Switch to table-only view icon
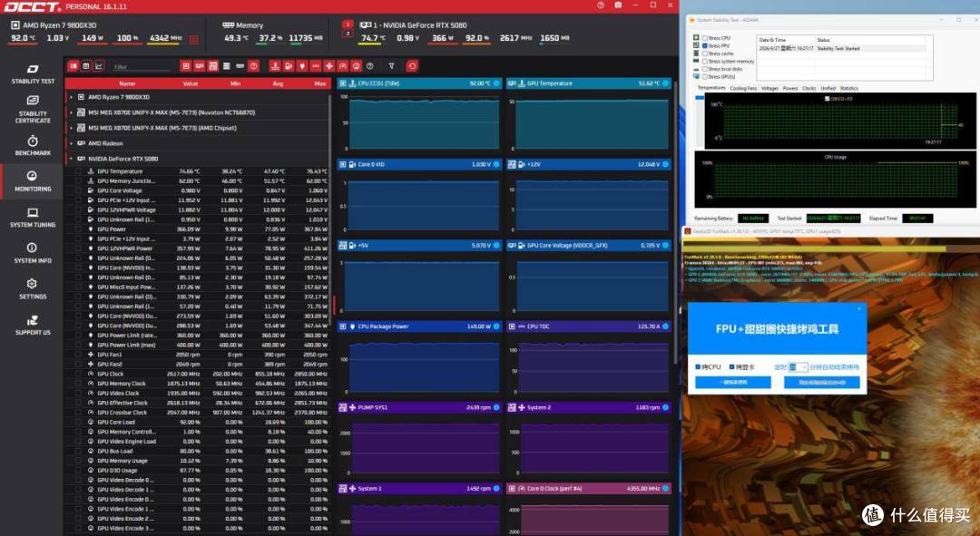This screenshot has width=980, height=536. [86, 66]
